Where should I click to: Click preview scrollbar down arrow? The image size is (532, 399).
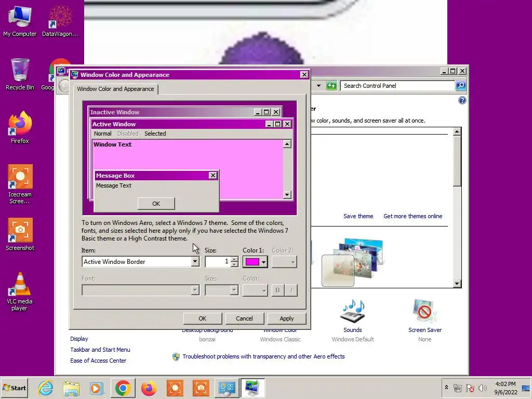(287, 194)
